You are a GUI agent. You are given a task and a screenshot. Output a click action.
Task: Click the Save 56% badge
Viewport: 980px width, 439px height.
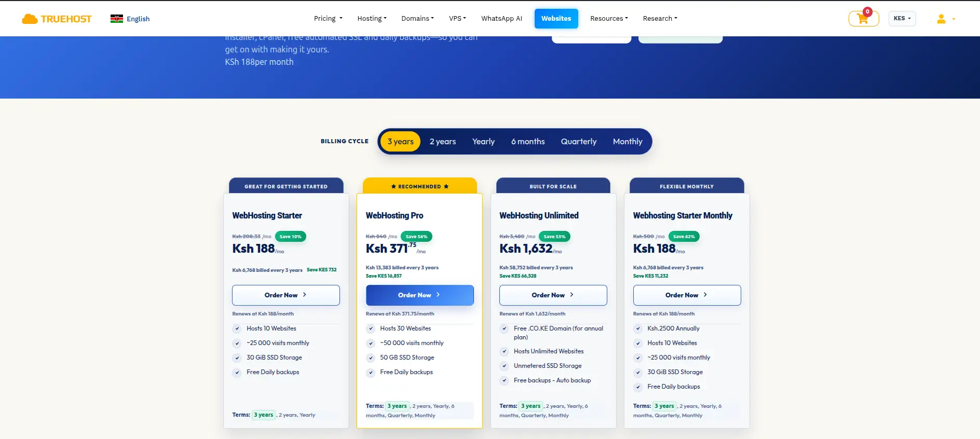pyautogui.click(x=416, y=237)
